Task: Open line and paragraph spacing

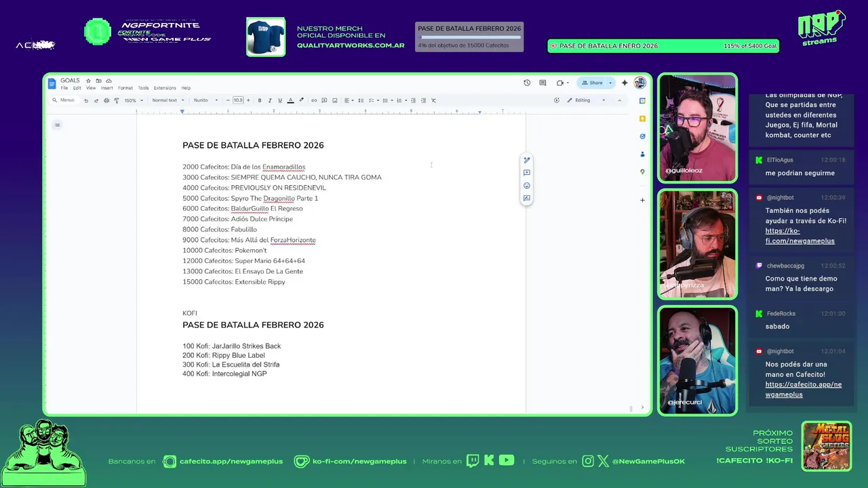Action: (x=361, y=100)
